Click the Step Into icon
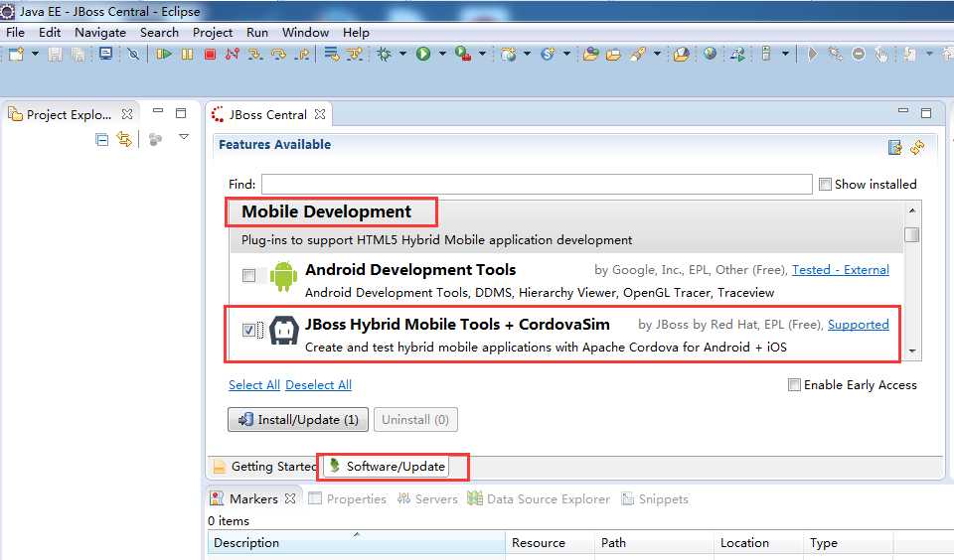This screenshot has width=954, height=560. 255,55
